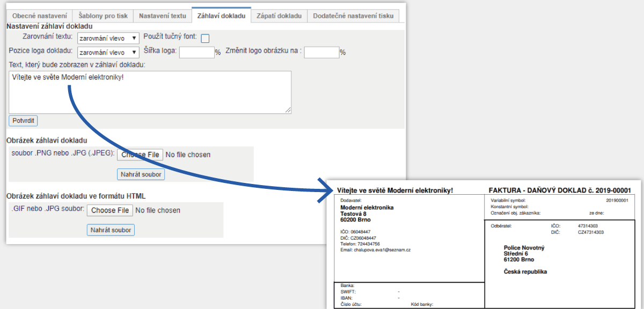Switch to Šablony pro tisk tab

103,16
